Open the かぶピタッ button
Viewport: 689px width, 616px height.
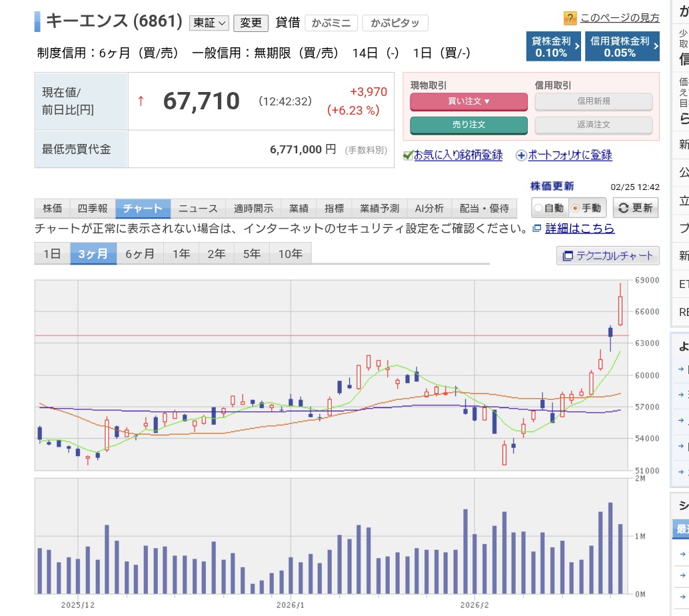coord(395,23)
